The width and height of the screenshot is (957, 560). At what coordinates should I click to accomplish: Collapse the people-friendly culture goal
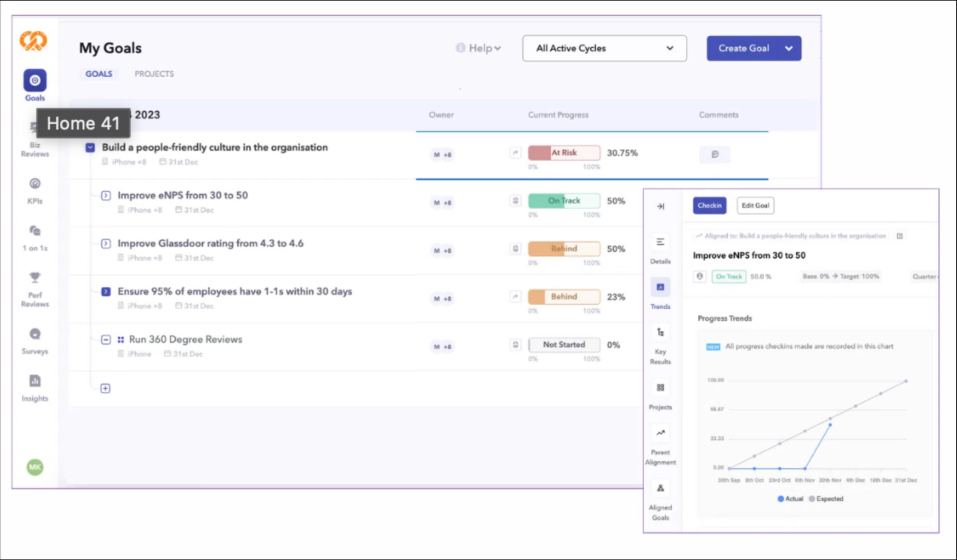[x=89, y=147]
